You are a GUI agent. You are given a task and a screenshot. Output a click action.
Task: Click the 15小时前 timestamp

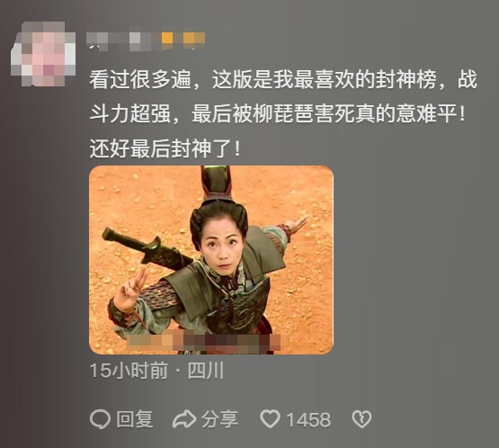(129, 371)
